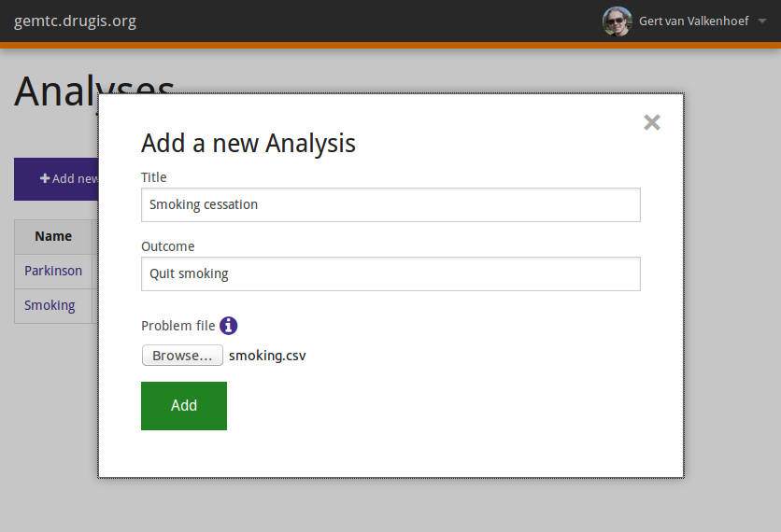
Task: Focus the Outcome input field
Action: (x=390, y=273)
